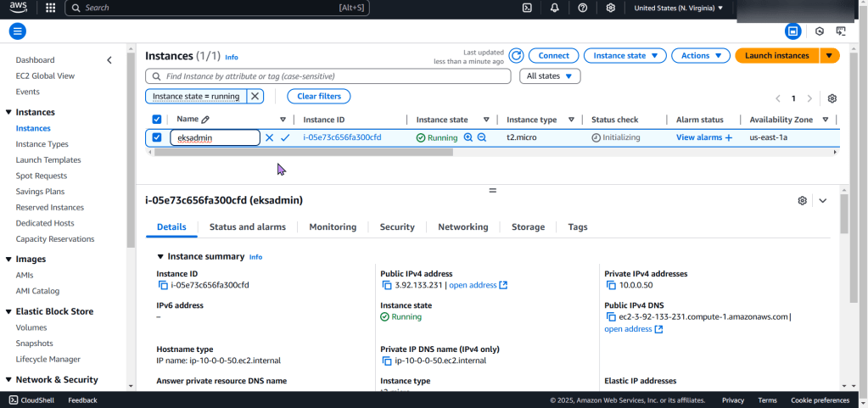Copy the Public IPv4 address
The height and width of the screenshot is (408, 868).
387,286
